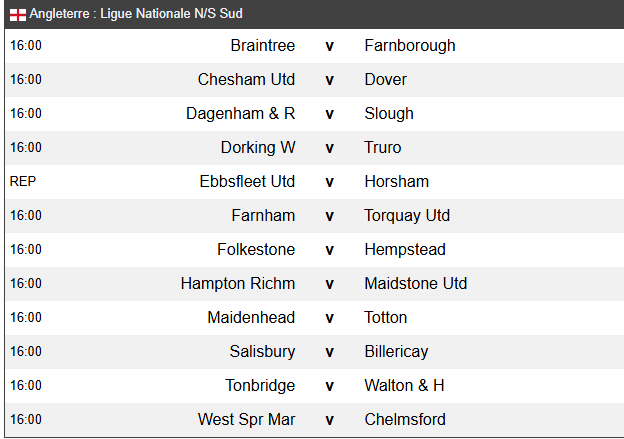Screen dimensions: 624x439
Task: Click the England flag icon in header
Action: 18,15
